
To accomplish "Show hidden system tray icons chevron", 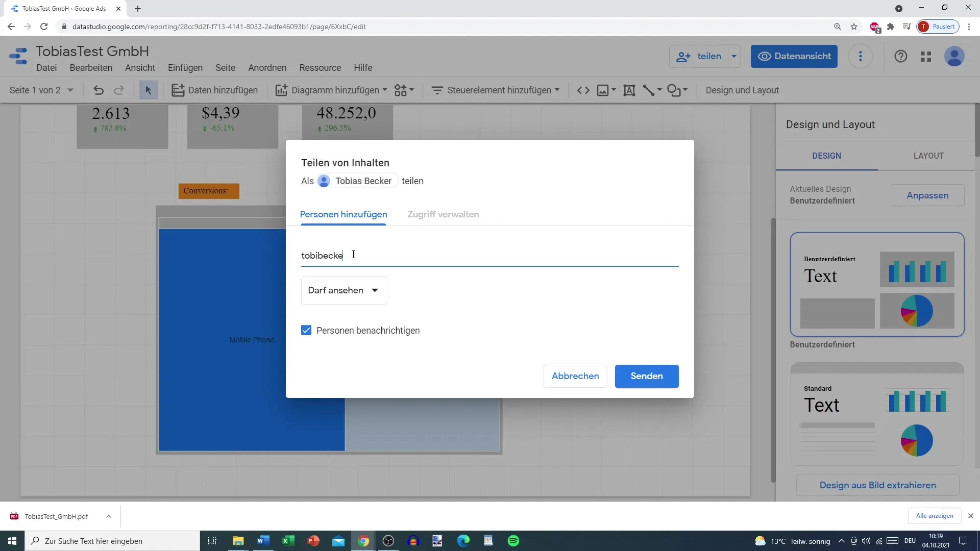I will [841, 541].
